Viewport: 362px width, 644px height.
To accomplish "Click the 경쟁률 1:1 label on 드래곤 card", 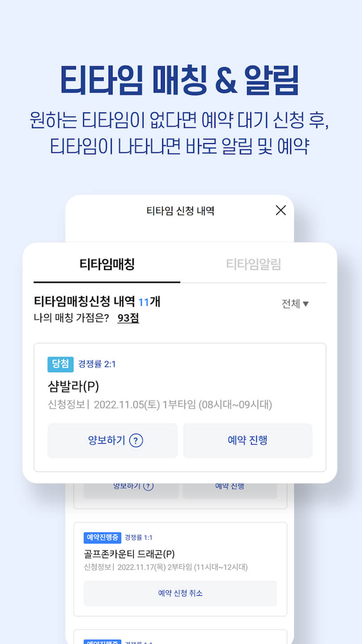I will click(x=139, y=538).
